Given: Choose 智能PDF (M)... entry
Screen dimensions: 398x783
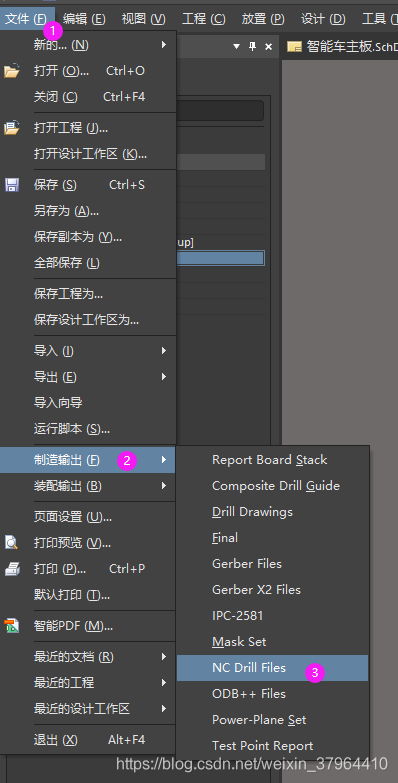Looking at the screenshot, I should pos(88,625).
